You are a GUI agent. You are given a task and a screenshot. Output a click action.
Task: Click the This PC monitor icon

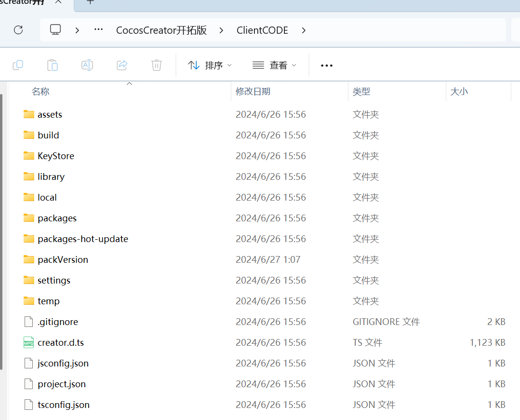pyautogui.click(x=55, y=30)
